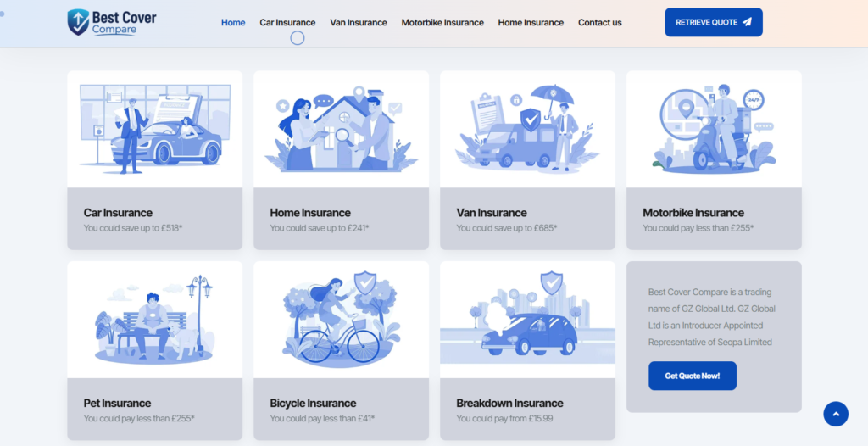The image size is (868, 446).
Task: Open Home Insurance from the top navigation
Action: tap(531, 23)
